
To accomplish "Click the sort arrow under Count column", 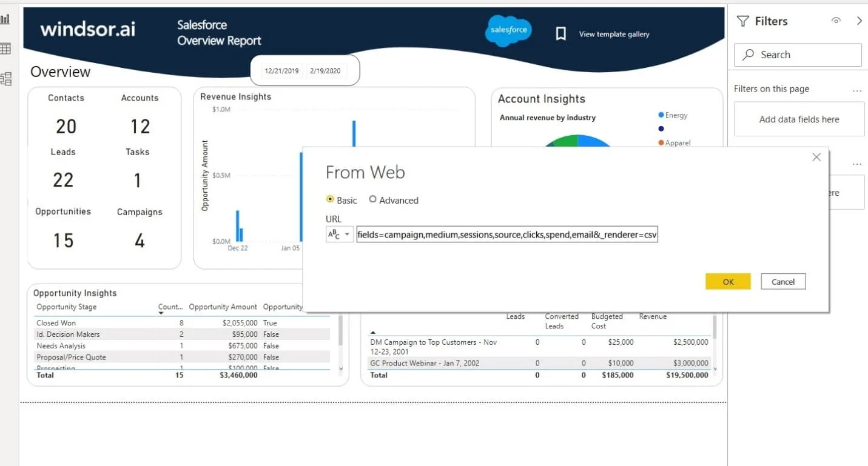I will point(161,314).
